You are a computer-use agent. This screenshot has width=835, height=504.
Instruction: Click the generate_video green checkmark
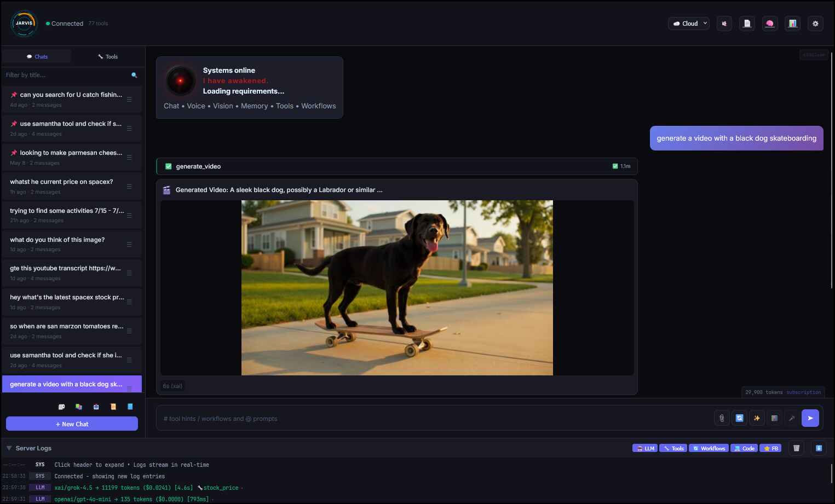[169, 166]
